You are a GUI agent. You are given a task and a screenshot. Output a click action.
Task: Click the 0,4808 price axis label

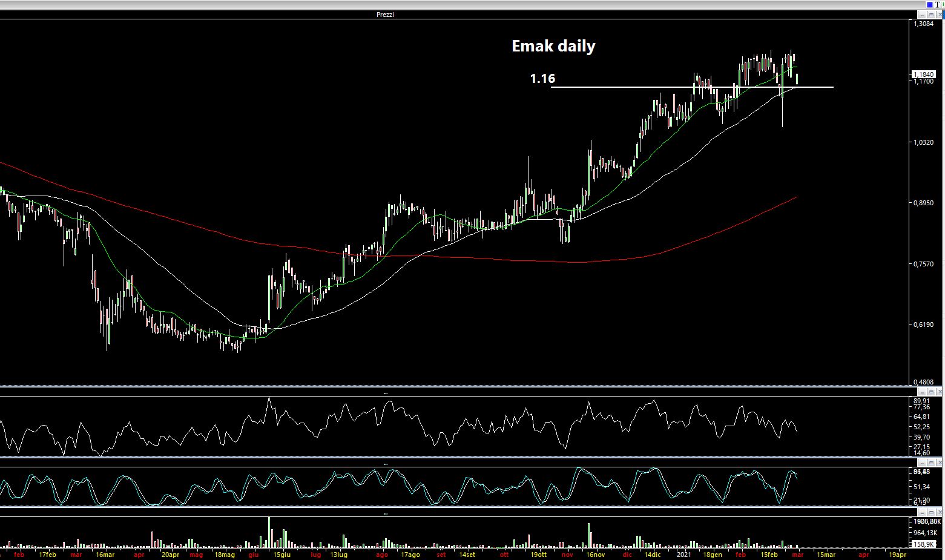pyautogui.click(x=923, y=382)
